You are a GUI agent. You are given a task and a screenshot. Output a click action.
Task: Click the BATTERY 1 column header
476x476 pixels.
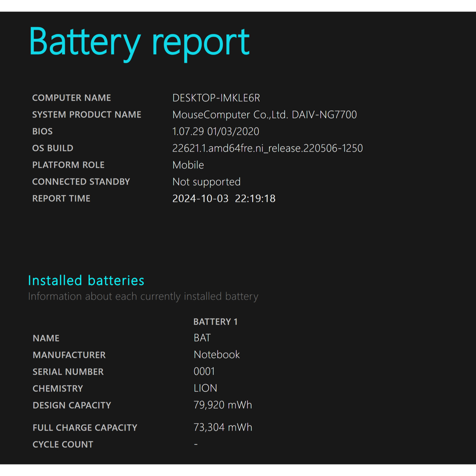tap(216, 321)
